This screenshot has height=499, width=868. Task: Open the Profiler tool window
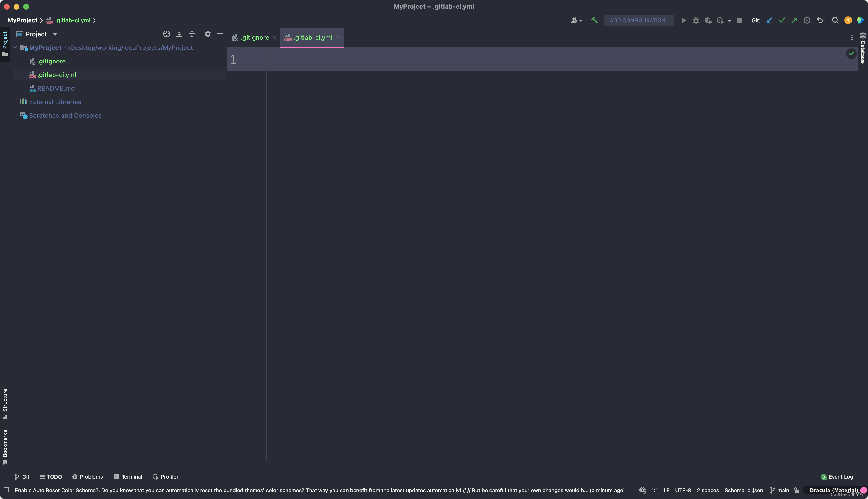click(x=165, y=477)
